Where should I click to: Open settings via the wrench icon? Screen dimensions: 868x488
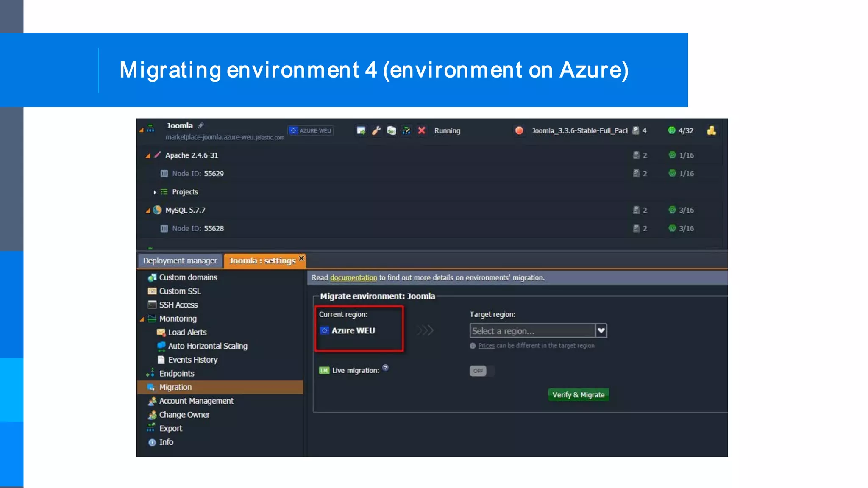(x=376, y=130)
